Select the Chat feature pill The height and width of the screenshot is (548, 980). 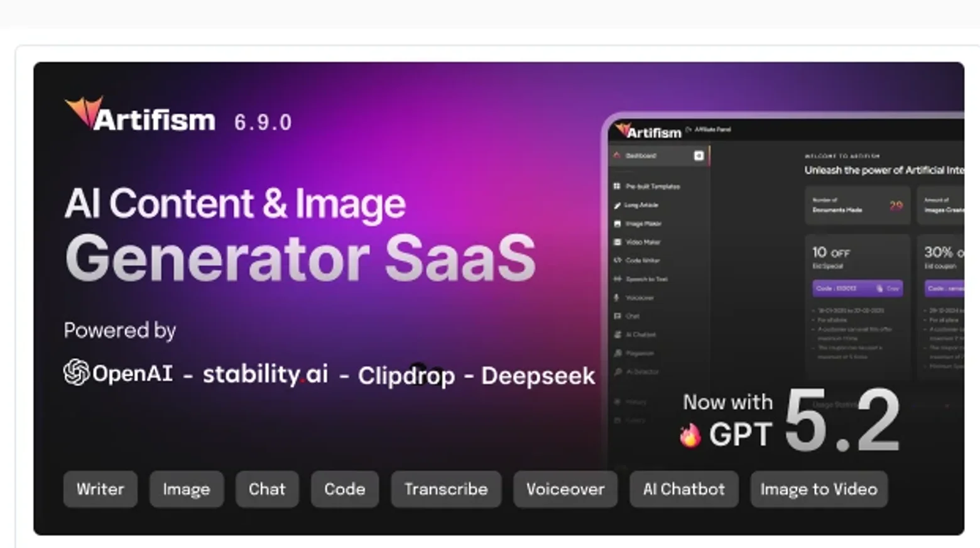(267, 489)
